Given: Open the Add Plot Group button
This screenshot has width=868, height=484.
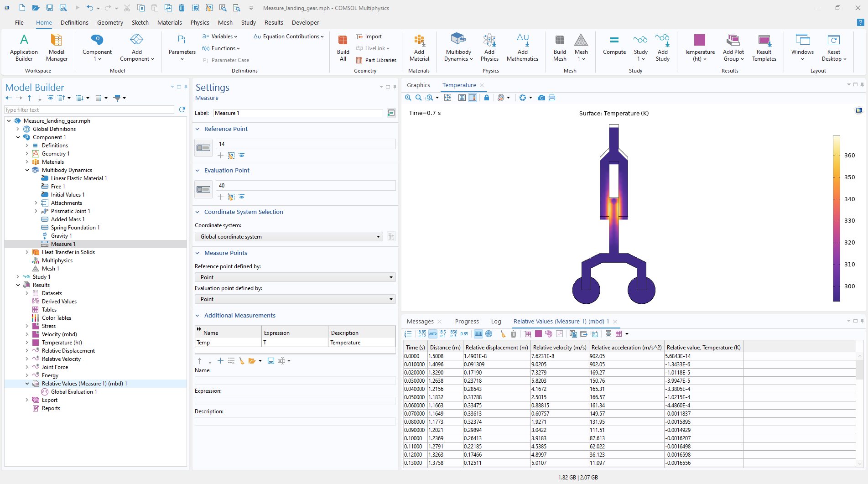Looking at the screenshot, I should 733,47.
